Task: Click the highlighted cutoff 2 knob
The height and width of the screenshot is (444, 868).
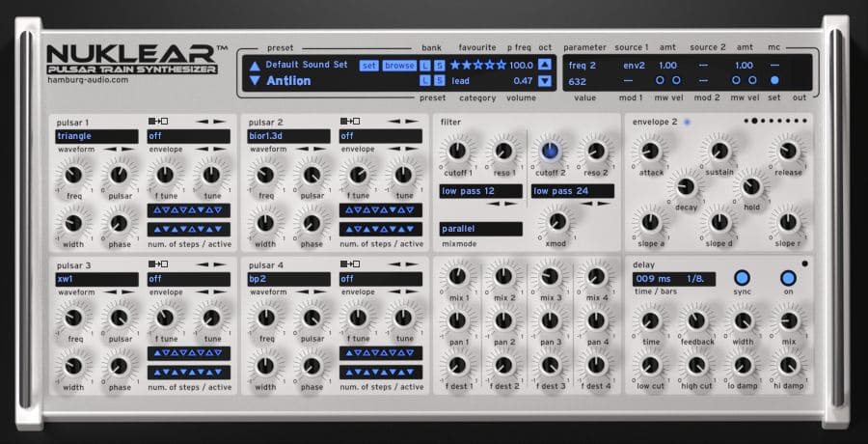Action: 550,150
